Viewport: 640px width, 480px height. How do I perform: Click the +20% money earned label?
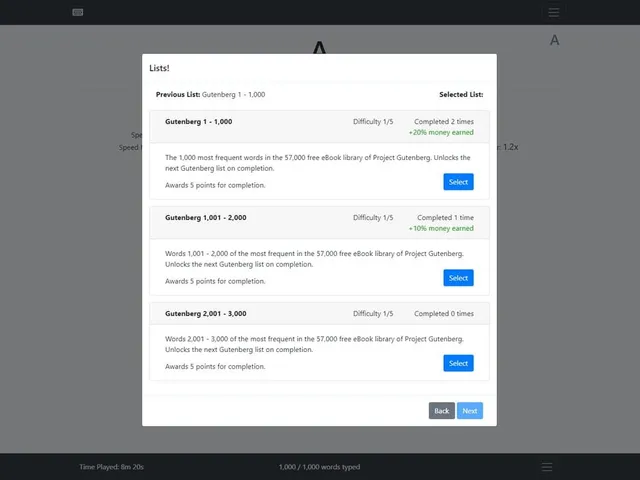[x=441, y=132]
